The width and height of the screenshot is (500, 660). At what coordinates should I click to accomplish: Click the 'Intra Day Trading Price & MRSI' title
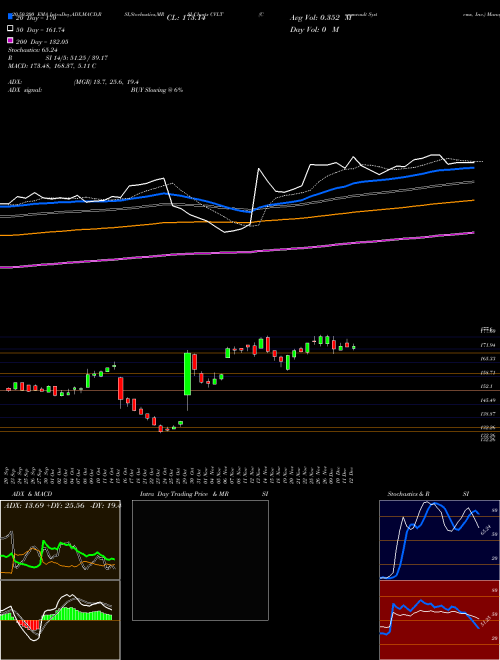(204, 494)
